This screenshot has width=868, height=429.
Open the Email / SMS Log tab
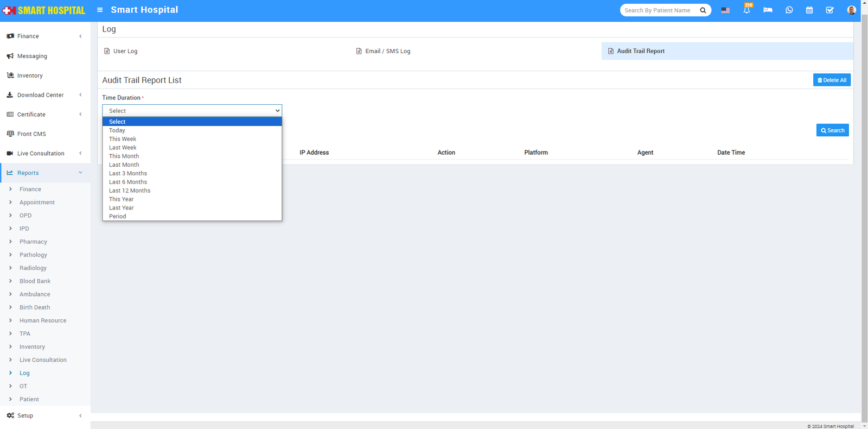click(x=387, y=51)
